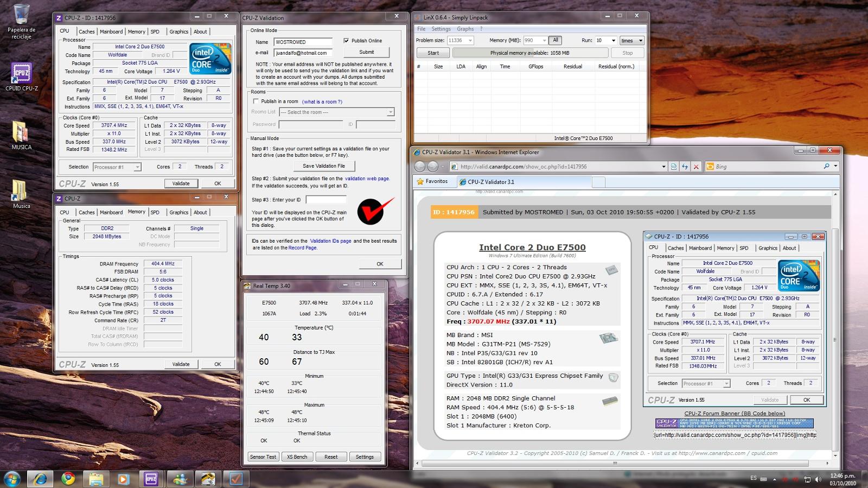Refresh the CPU-Z Validator page
Viewport: 868px width, 488px height.
coord(685,167)
